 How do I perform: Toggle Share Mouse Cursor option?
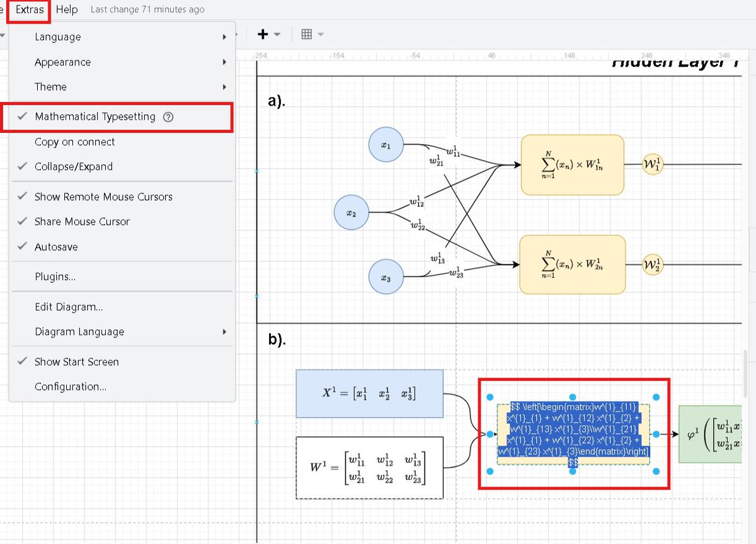point(122,222)
